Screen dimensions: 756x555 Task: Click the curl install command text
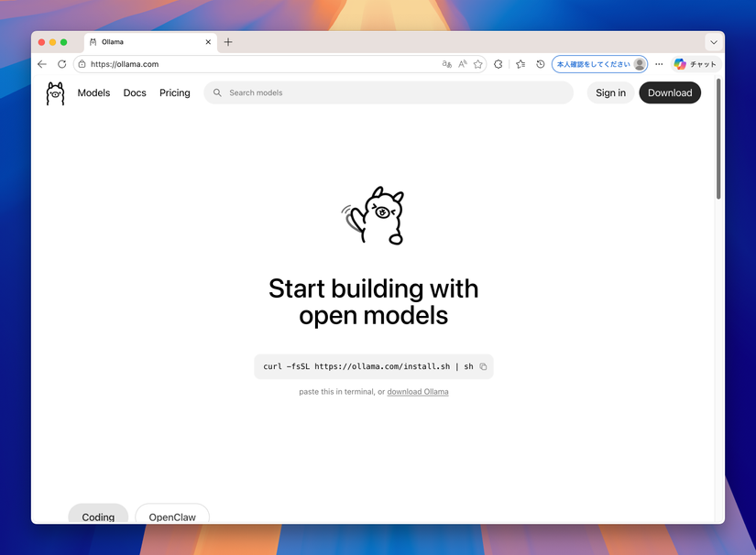point(367,366)
